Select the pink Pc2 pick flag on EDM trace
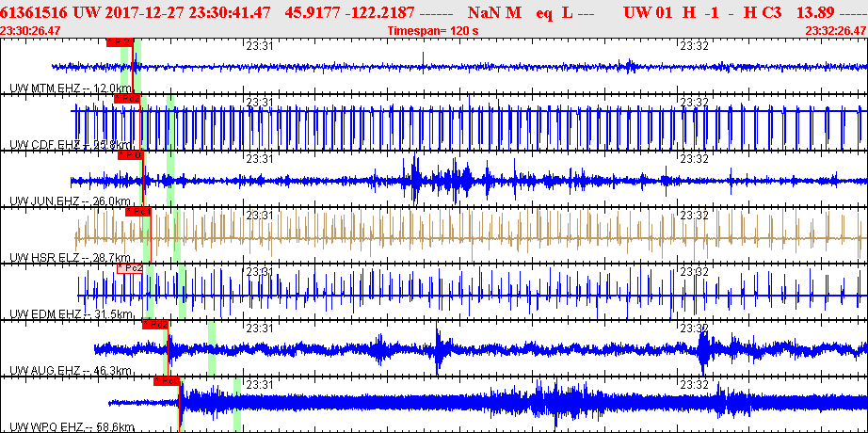The width and height of the screenshot is (868, 433). 131,268
